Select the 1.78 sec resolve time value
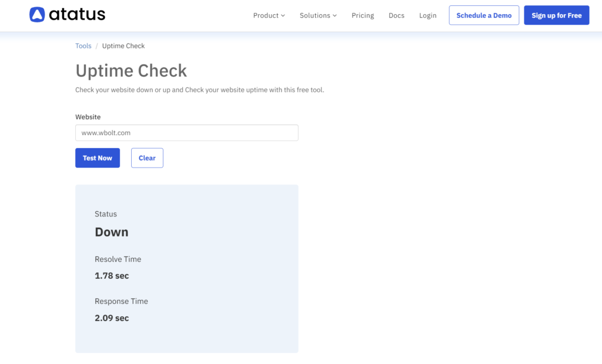The width and height of the screenshot is (602, 364). 112,276
